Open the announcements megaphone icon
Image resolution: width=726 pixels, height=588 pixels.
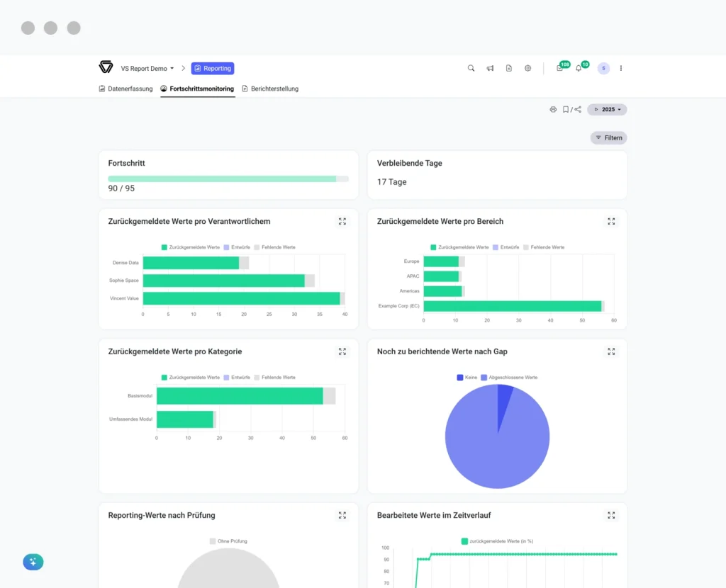(x=490, y=68)
